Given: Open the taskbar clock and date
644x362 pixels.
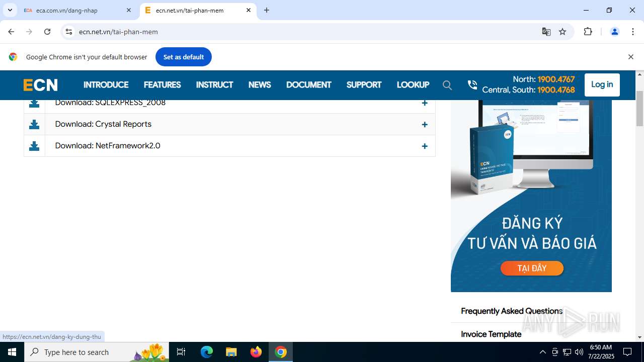Looking at the screenshot, I should 600,352.
